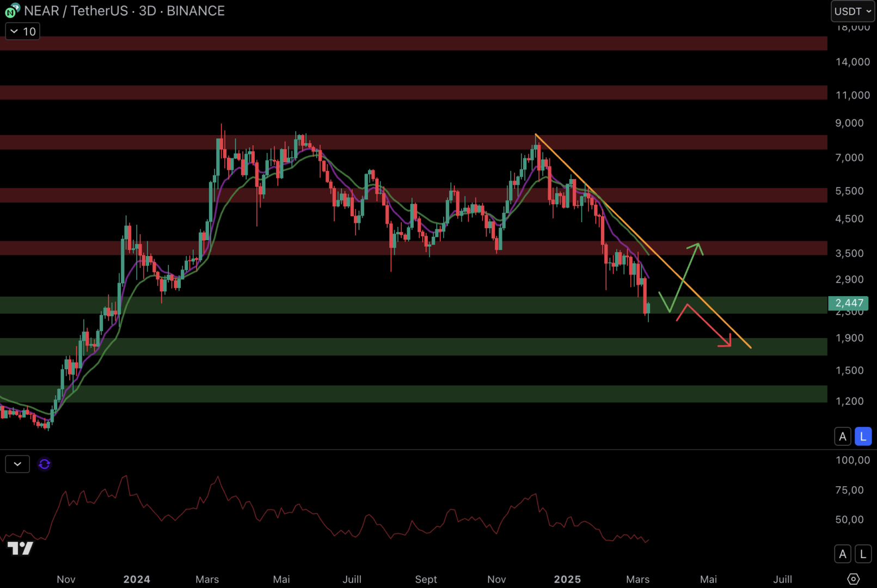Expand the indicators legend showing 10
Screen dimensions: 877x588
23,32
